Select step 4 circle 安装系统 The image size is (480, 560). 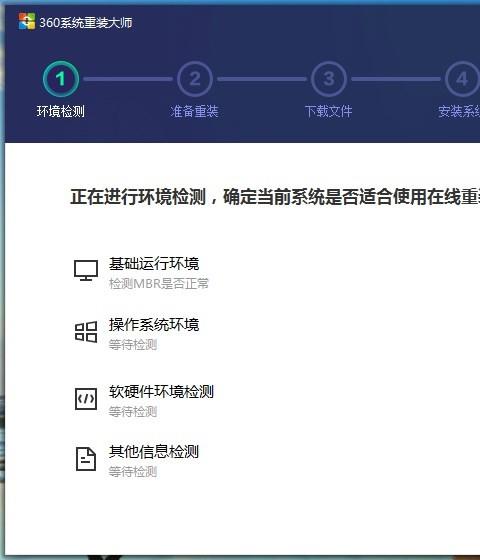click(x=462, y=79)
